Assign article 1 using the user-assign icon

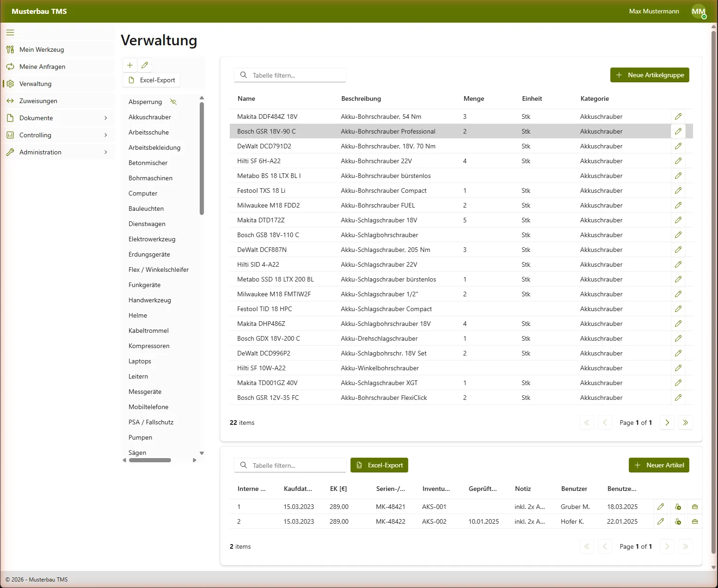[x=678, y=507]
